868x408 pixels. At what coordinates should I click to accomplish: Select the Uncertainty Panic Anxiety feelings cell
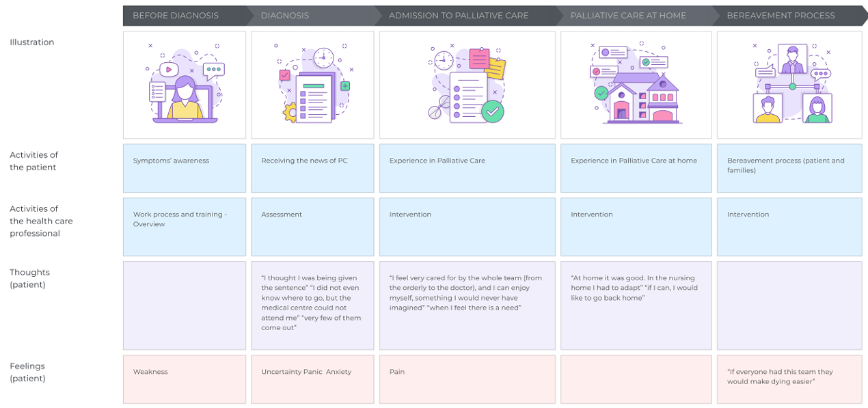tap(312, 379)
